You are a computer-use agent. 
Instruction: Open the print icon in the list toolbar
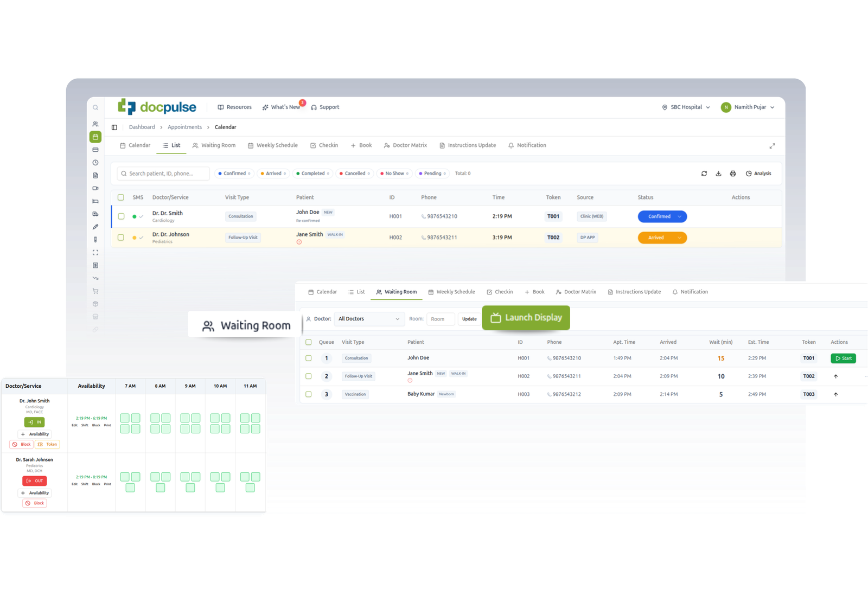733,173
